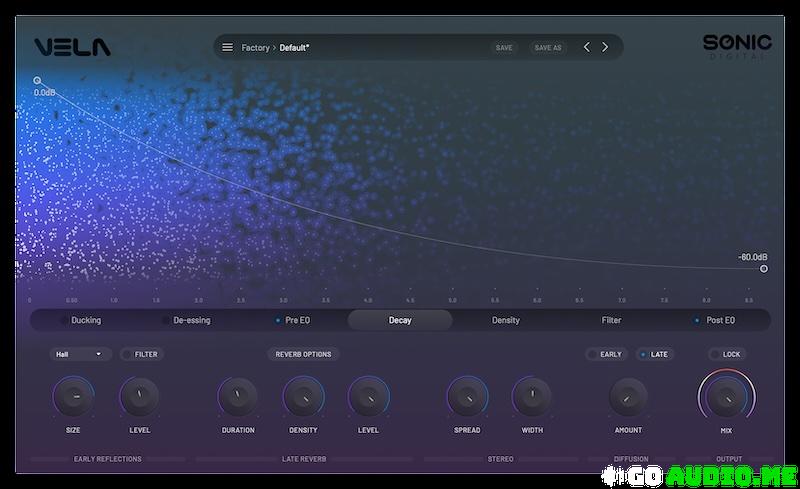Viewport: 800px width, 489px height.
Task: Click the late reverb DENSITY knob
Action: 304,397
